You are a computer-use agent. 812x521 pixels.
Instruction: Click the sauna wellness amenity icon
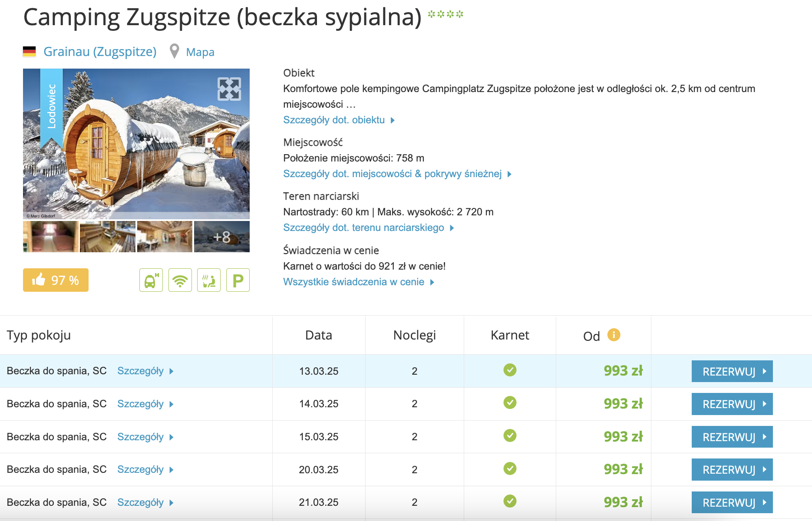coord(209,280)
